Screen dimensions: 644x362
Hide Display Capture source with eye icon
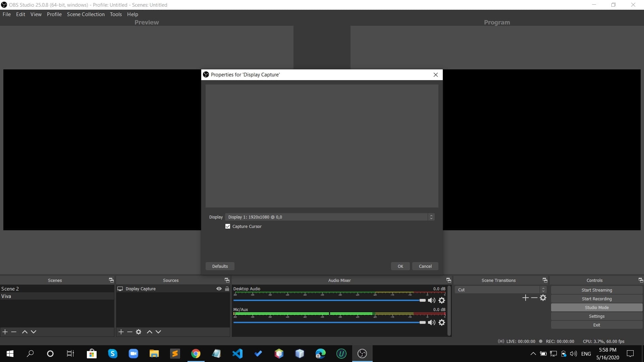[x=219, y=289]
